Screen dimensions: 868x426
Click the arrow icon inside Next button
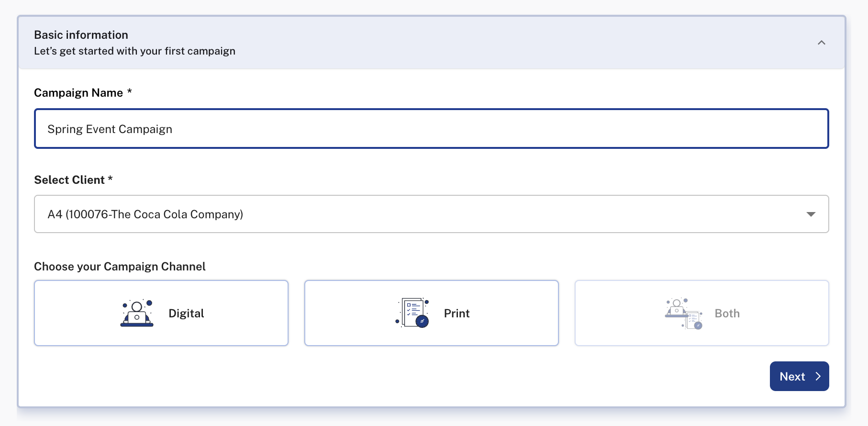818,377
